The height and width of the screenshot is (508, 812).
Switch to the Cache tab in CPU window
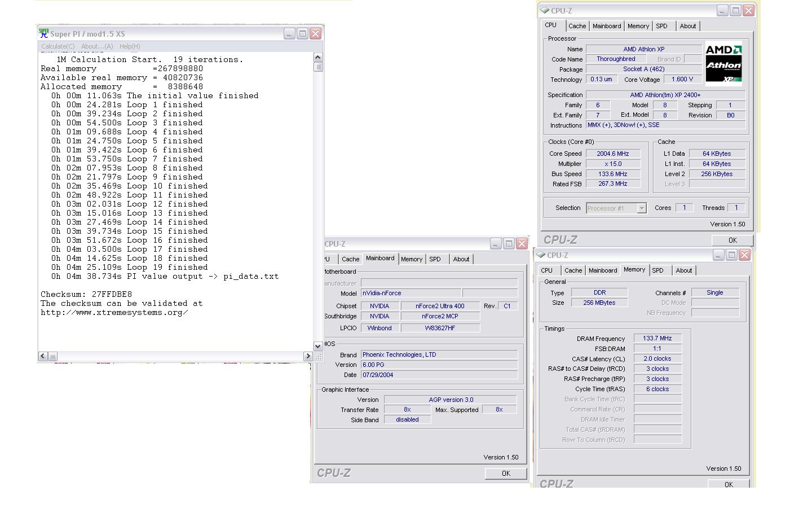coord(577,26)
